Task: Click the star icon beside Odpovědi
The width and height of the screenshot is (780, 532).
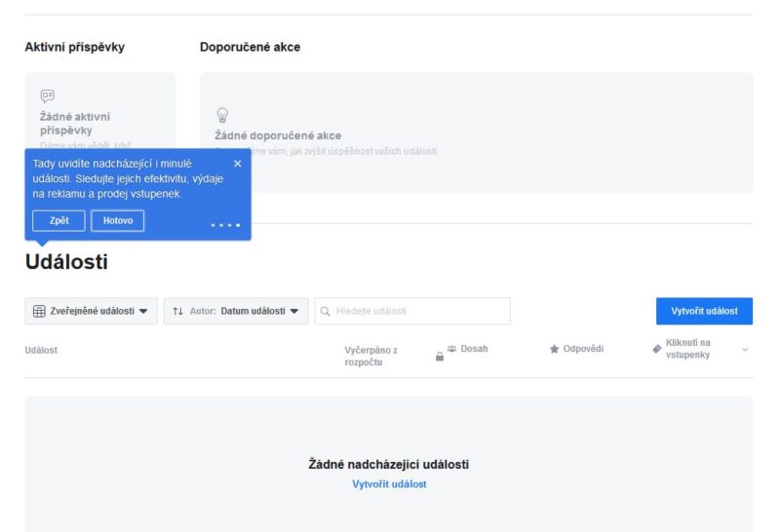Action: tap(554, 349)
